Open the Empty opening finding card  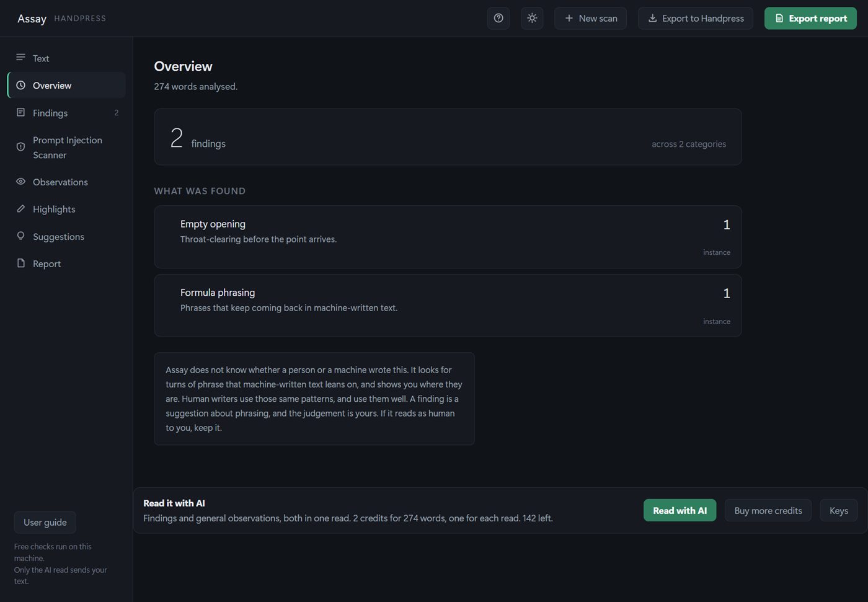[448, 237]
